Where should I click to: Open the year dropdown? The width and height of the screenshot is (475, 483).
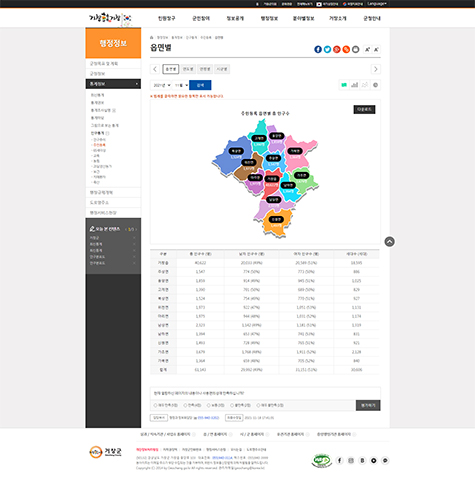[161, 85]
